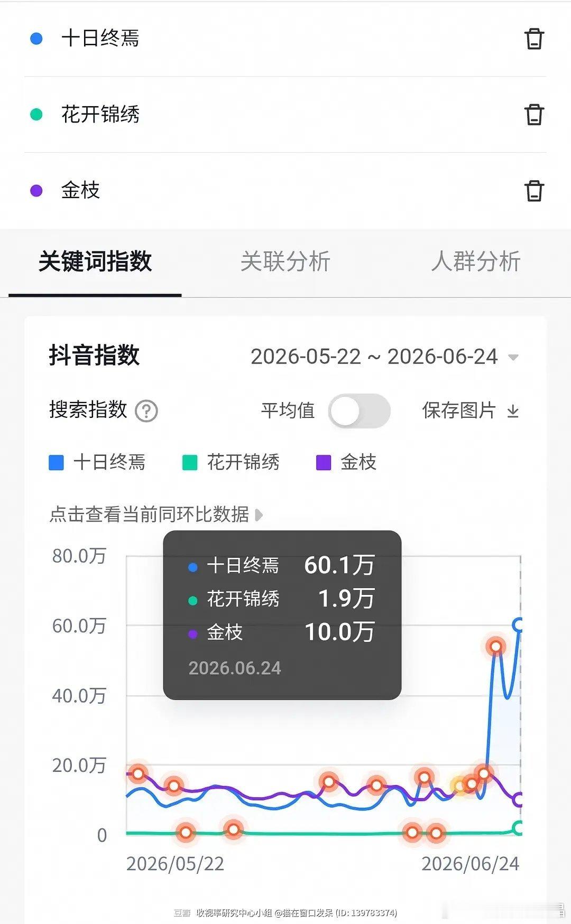571x924 pixels.
Task: Expand 点击查看当前同环比数据 arrow
Action: click(259, 515)
